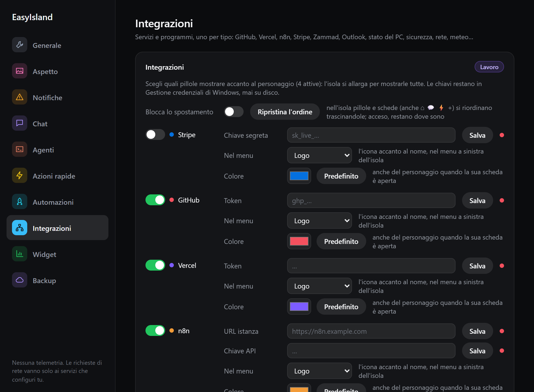
Task: Click the Chat speech bubble icon
Action: (20, 123)
